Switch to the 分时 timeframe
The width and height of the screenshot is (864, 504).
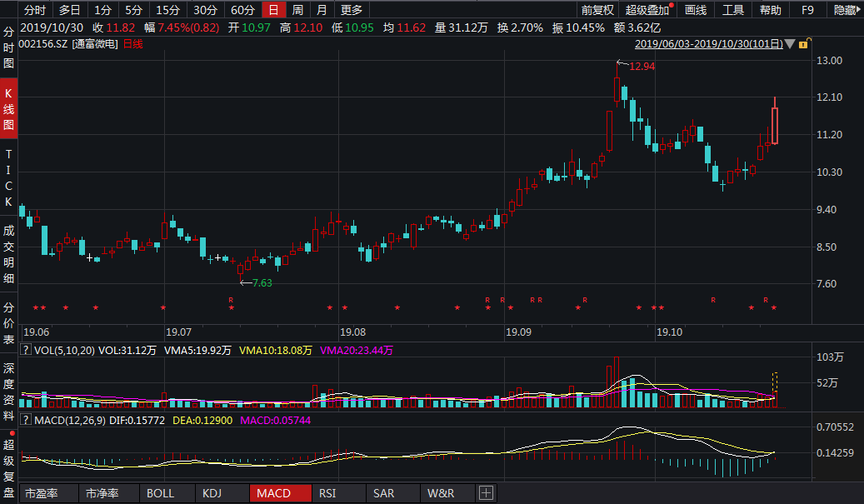35,10
